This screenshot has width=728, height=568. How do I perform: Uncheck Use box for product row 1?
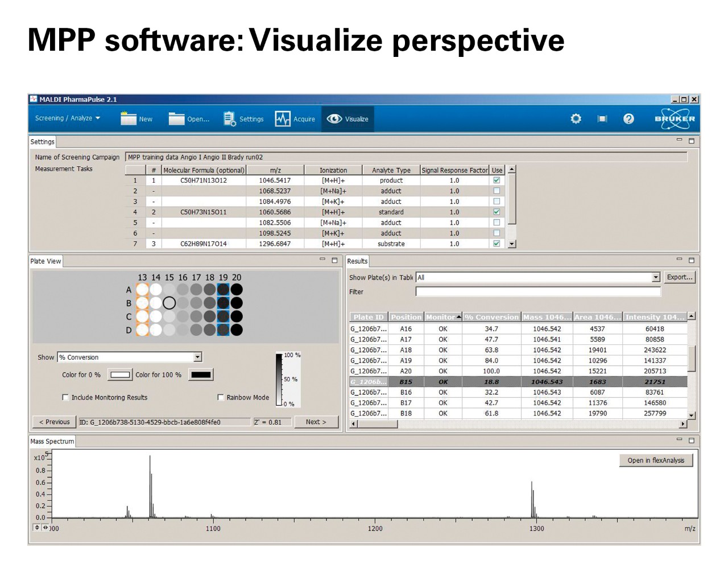(497, 180)
